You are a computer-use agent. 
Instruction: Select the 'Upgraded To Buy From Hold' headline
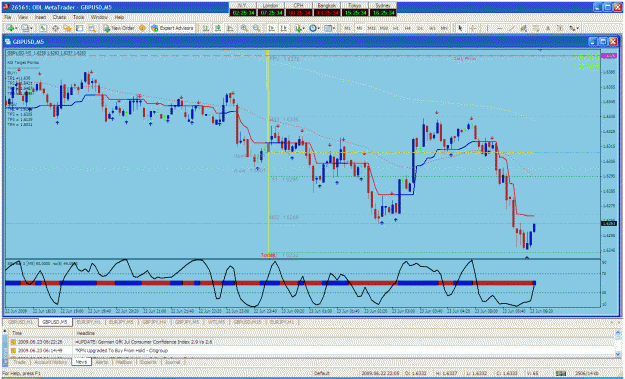pyautogui.click(x=122, y=351)
